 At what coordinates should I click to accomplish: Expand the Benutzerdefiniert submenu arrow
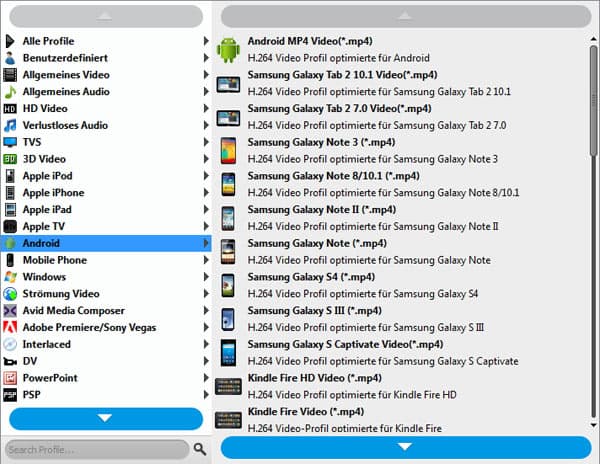pyautogui.click(x=206, y=58)
